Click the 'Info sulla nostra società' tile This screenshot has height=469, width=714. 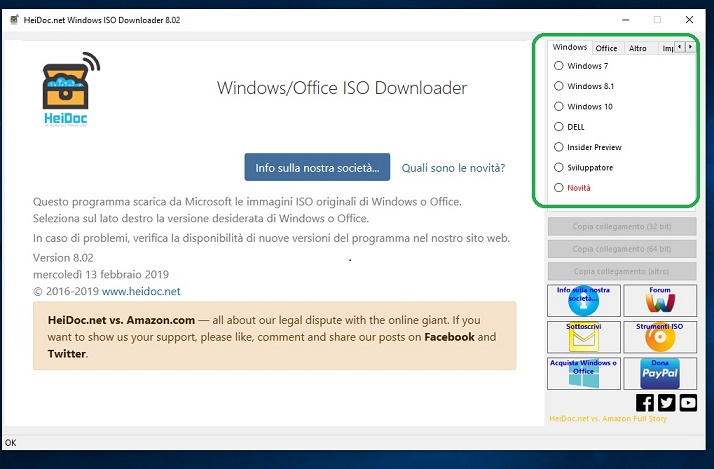pos(584,301)
